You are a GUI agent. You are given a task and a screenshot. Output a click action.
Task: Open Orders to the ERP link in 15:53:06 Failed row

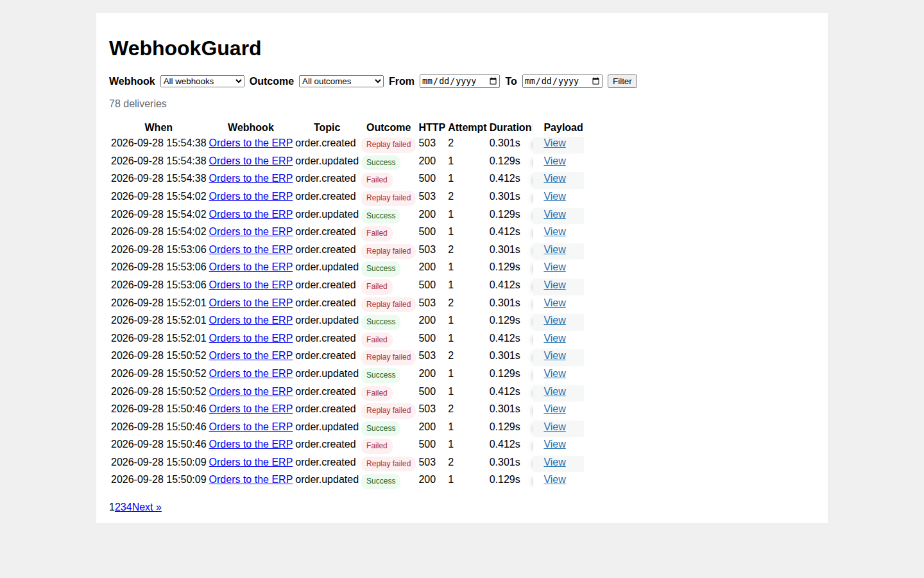point(250,285)
